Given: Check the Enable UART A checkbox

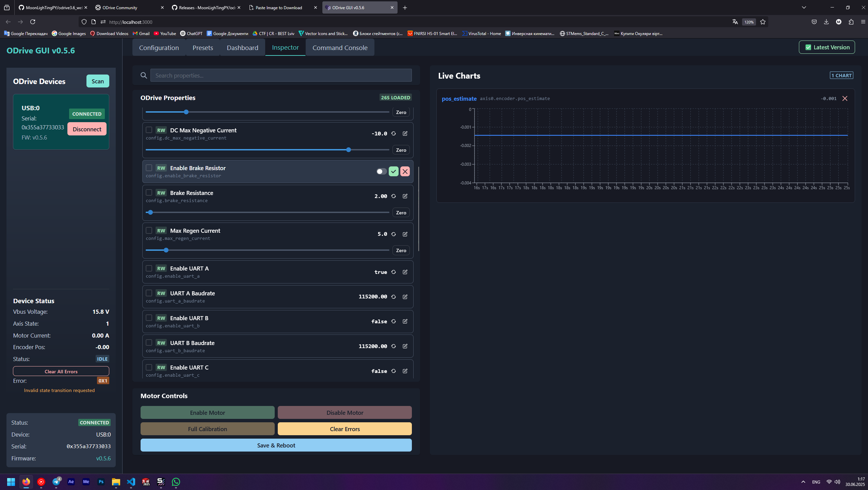Looking at the screenshot, I should pos(149,268).
